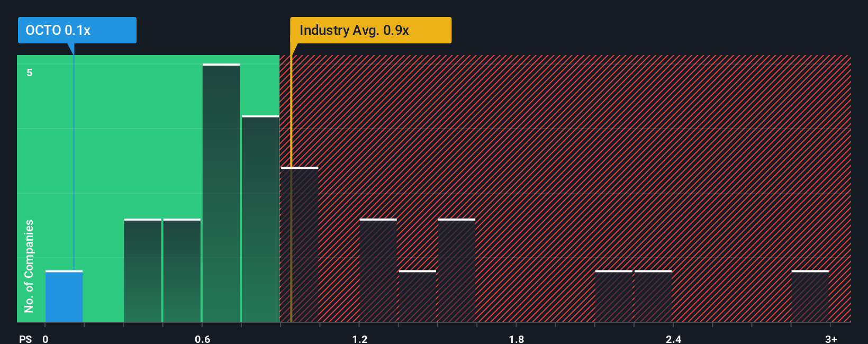Select the tallest bar with five companies
The height and width of the screenshot is (344, 868).
click(x=221, y=193)
